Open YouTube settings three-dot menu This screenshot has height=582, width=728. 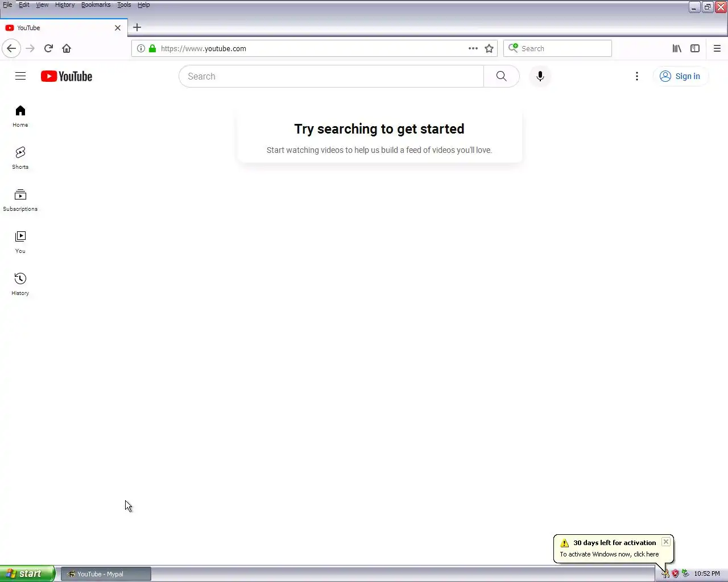coord(637,76)
